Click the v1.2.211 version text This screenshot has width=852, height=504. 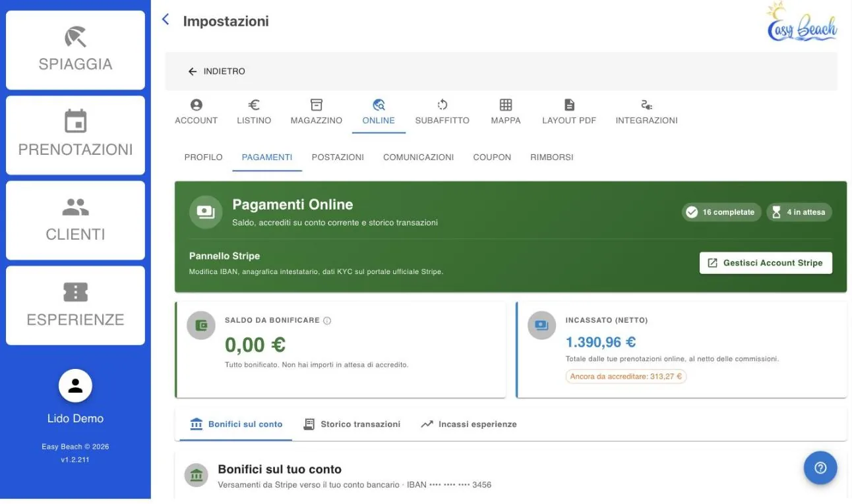[x=75, y=460]
